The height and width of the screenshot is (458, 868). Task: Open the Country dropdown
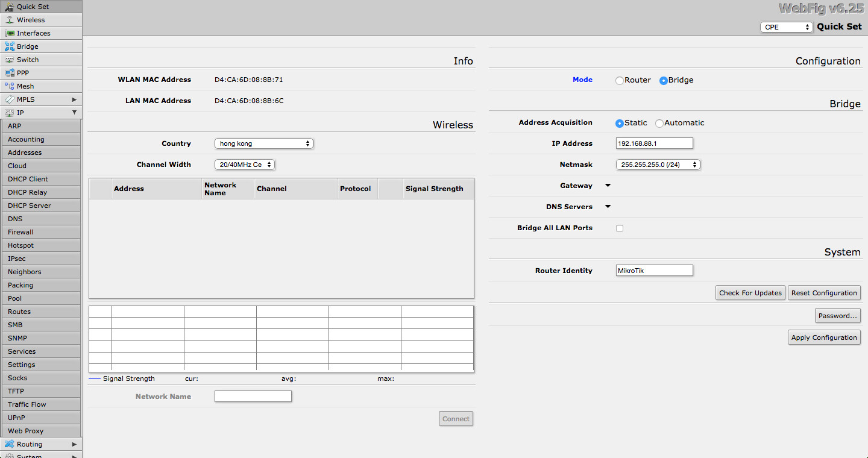click(x=264, y=143)
